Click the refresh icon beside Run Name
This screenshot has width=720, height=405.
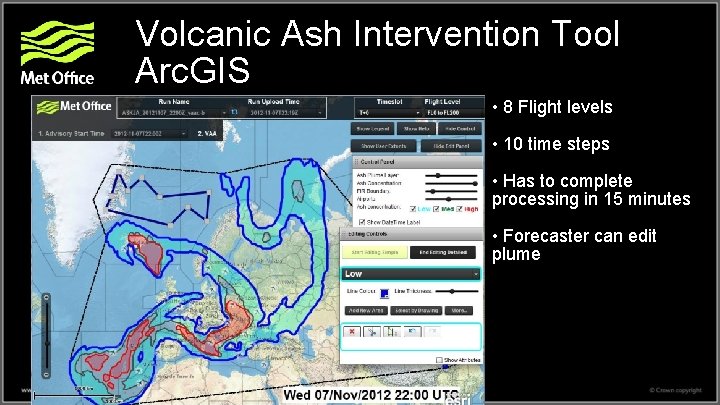tap(234, 112)
